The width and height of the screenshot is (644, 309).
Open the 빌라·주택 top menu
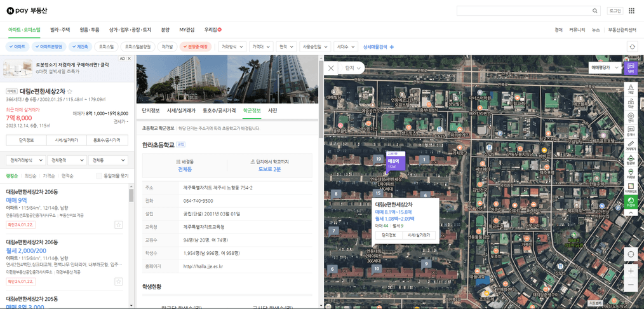[60, 30]
